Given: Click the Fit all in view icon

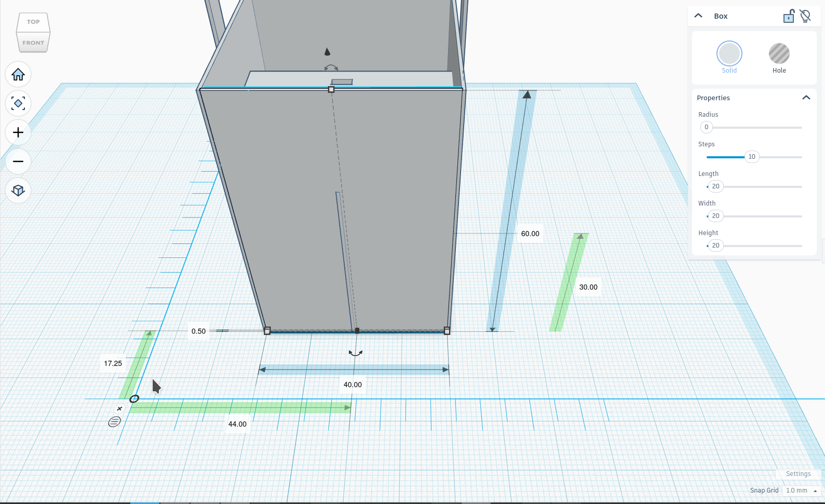Looking at the screenshot, I should (x=18, y=104).
